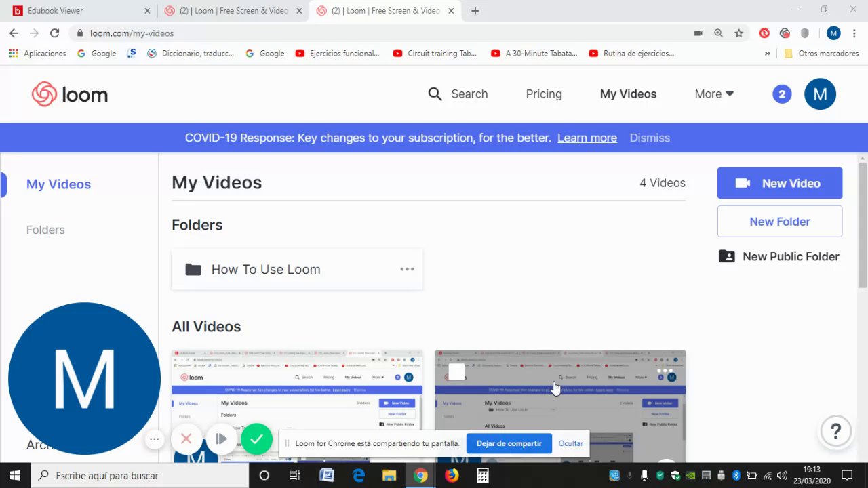Open a new browser tab
This screenshot has width=868, height=488.
coord(475,11)
